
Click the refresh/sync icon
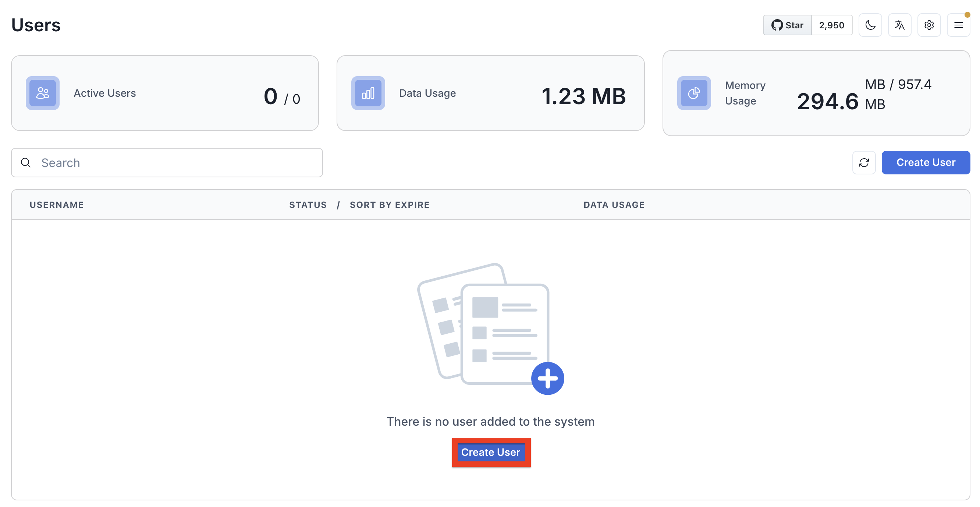(864, 162)
